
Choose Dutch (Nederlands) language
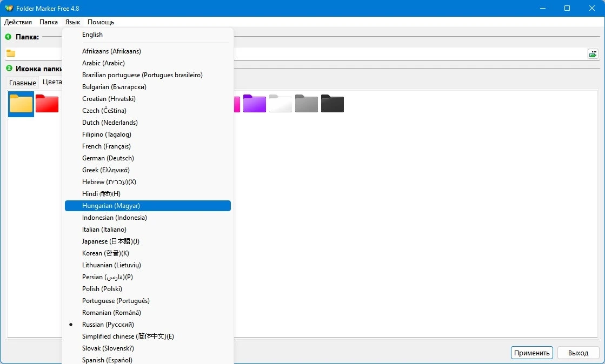click(x=148, y=122)
